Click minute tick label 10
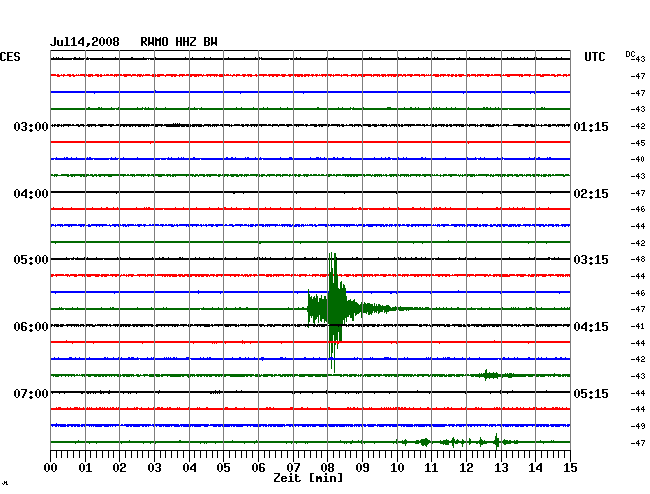 (x=397, y=468)
